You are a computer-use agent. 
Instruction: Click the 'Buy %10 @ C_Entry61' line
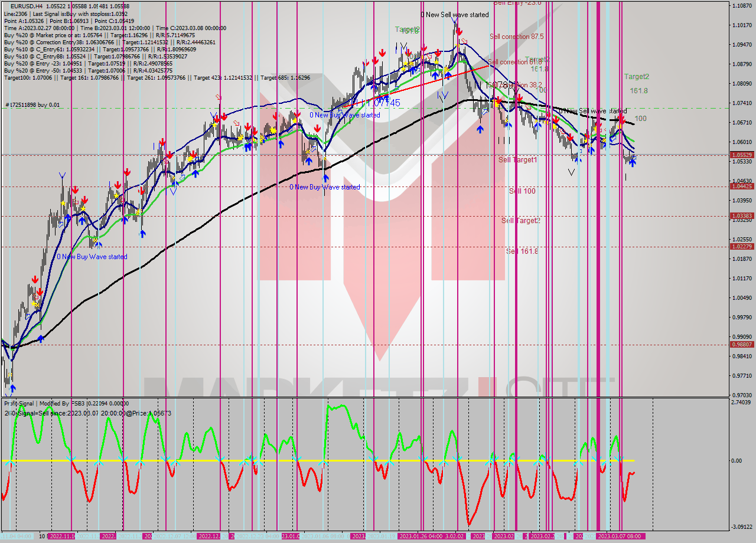coord(99,49)
